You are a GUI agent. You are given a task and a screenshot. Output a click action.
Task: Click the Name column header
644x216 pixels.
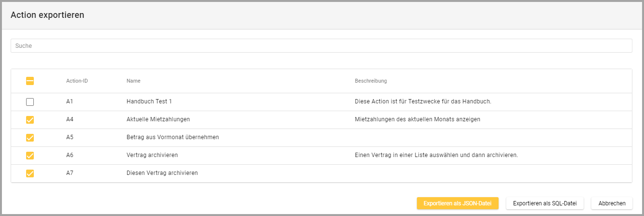133,81
